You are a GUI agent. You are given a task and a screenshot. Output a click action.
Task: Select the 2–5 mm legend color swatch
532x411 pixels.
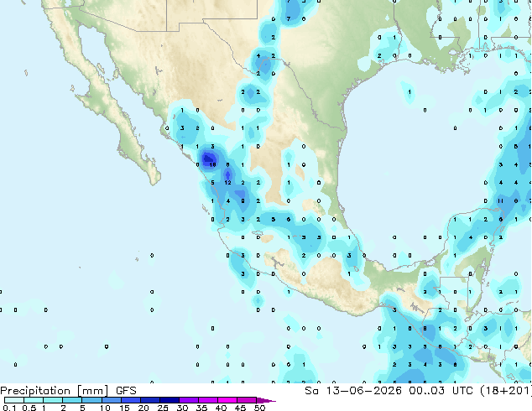pos(72,400)
